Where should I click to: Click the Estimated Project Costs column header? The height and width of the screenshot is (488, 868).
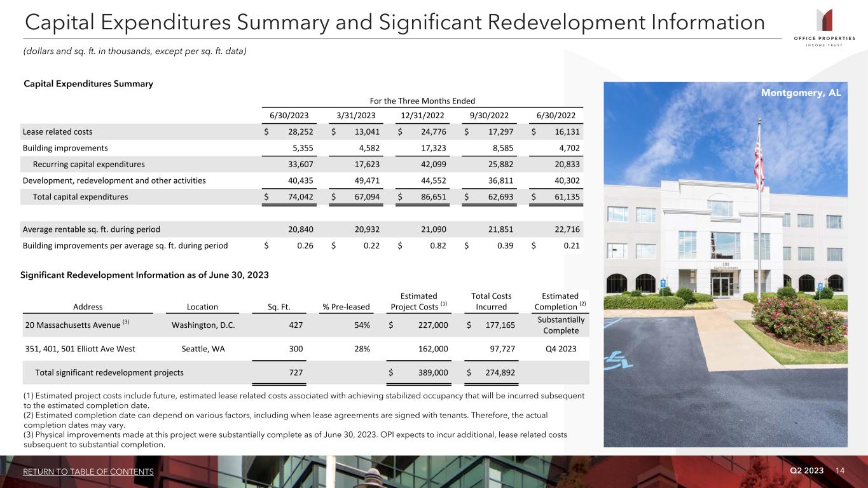(418, 301)
